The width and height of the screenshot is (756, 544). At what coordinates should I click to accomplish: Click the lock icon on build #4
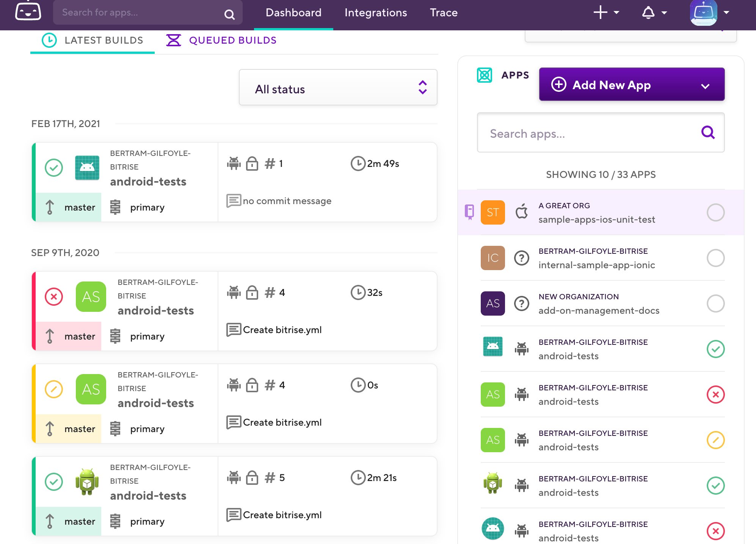(x=252, y=292)
